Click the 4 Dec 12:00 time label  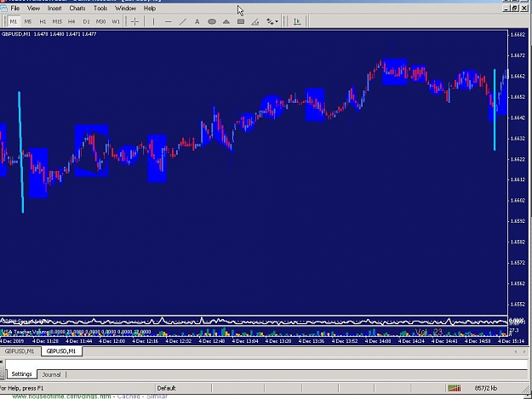pos(112,341)
